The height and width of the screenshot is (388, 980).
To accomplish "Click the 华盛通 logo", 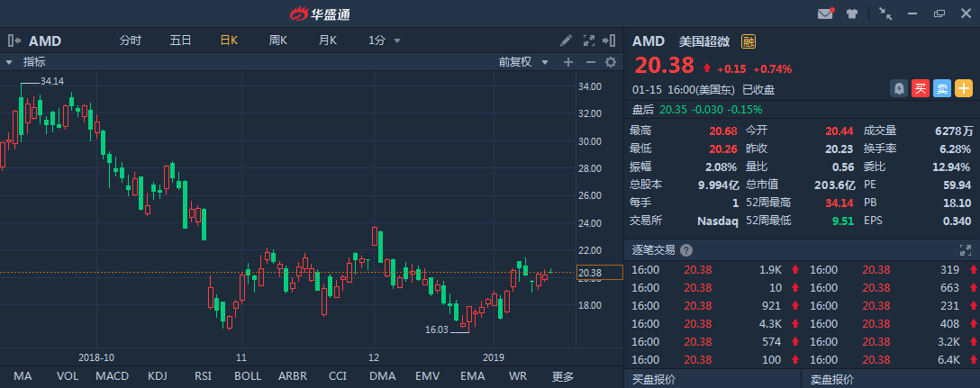I will coord(321,14).
